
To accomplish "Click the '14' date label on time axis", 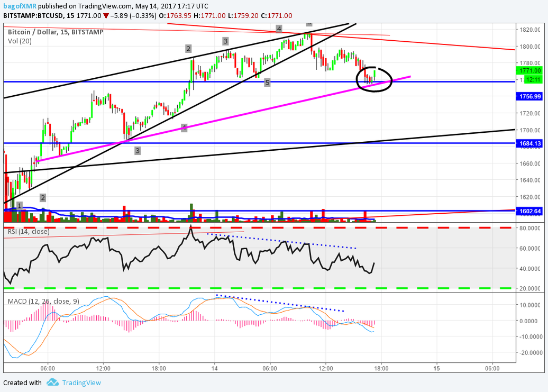I will coord(214,368).
